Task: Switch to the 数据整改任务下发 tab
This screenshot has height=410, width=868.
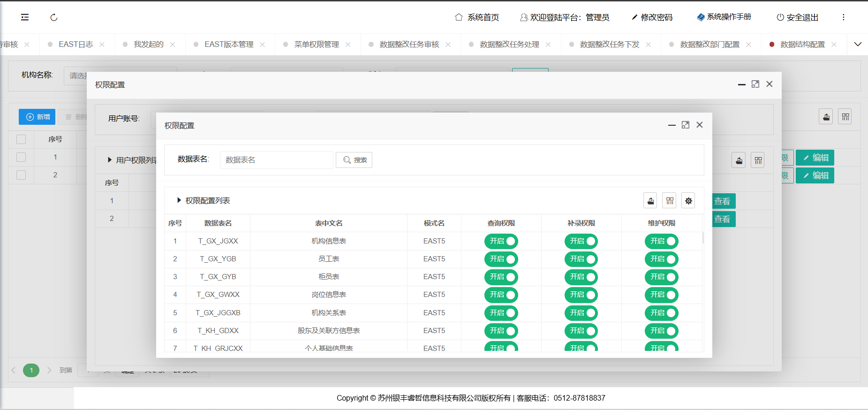Action: coord(609,45)
